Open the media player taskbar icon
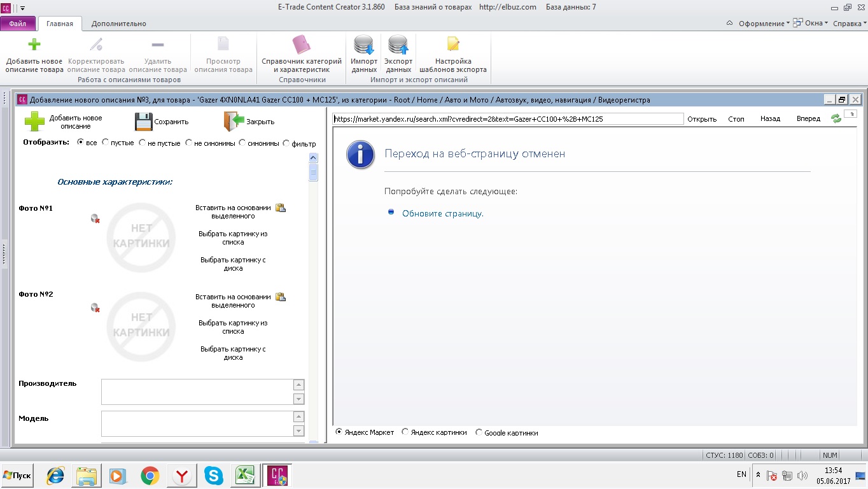 (118, 476)
